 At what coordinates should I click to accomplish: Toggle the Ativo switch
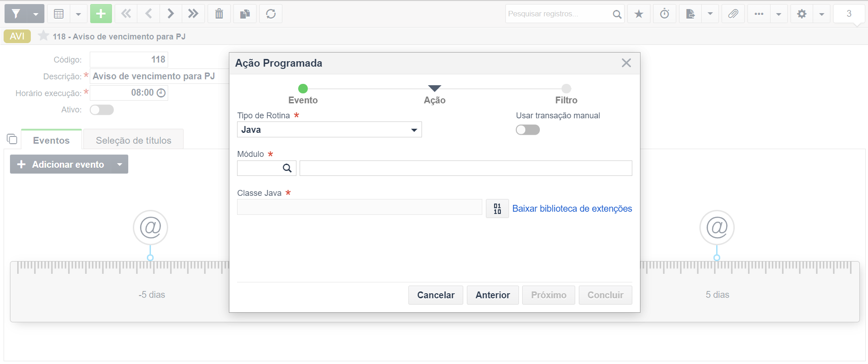[x=102, y=110]
